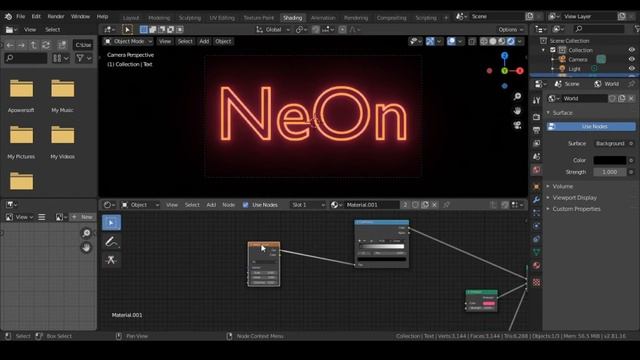Collapse the Surface panel
640x360 pixels.
click(562, 113)
